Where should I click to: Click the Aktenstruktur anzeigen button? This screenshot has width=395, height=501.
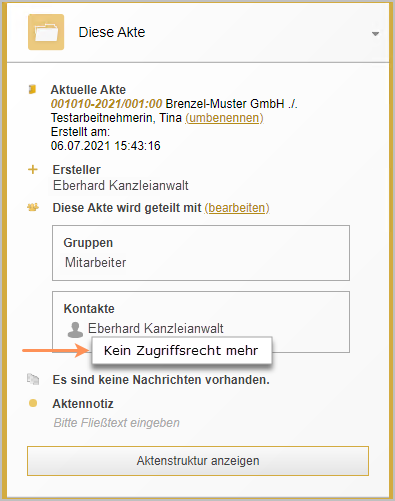pyautogui.click(x=198, y=461)
